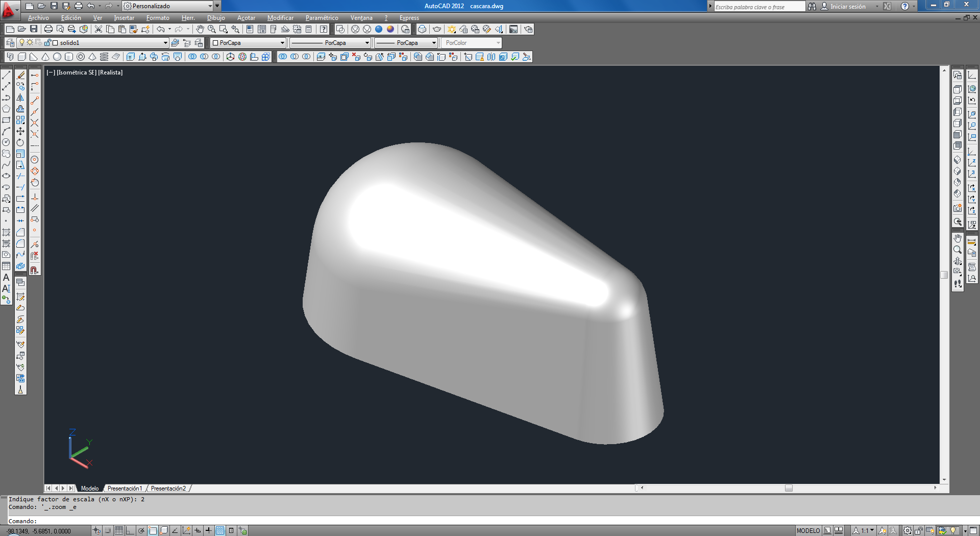The height and width of the screenshot is (536, 980).
Task: Toggle Snap mode in status bar
Action: click(x=108, y=530)
